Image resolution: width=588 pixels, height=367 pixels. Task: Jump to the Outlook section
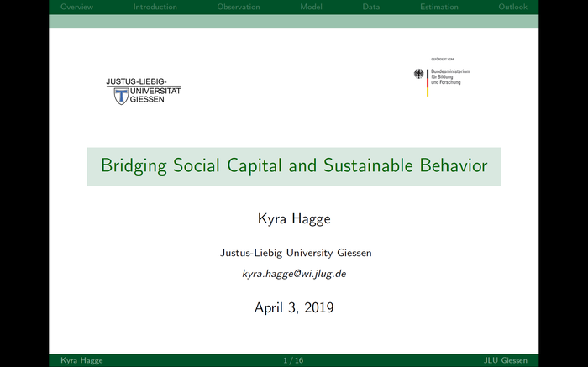coord(512,7)
